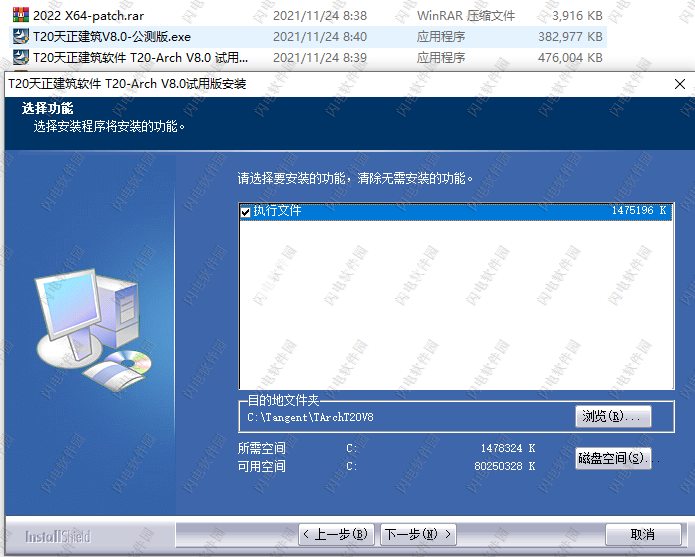695x557 pixels.
Task: Click the available space value 80250328 K
Action: click(505, 466)
